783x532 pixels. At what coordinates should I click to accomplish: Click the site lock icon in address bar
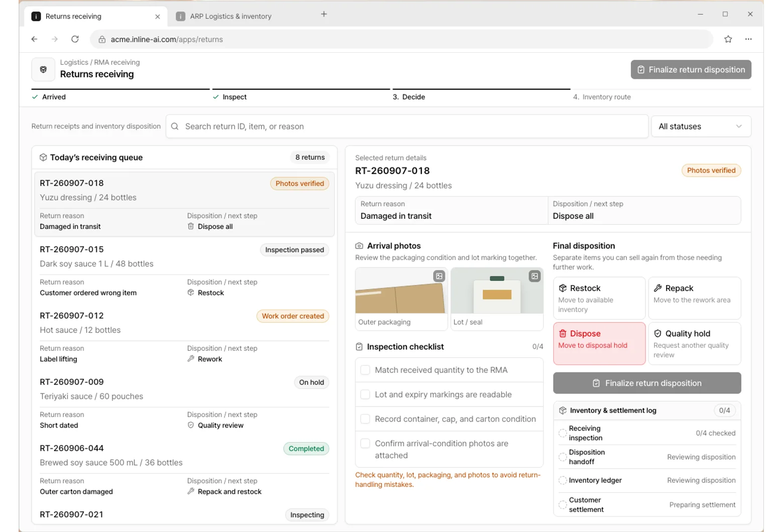click(102, 40)
